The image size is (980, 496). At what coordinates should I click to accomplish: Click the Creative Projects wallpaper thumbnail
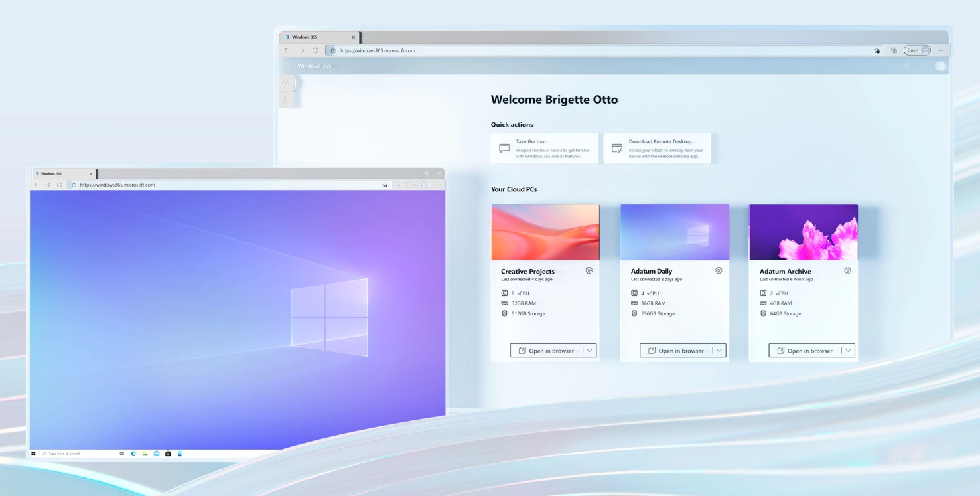click(545, 232)
